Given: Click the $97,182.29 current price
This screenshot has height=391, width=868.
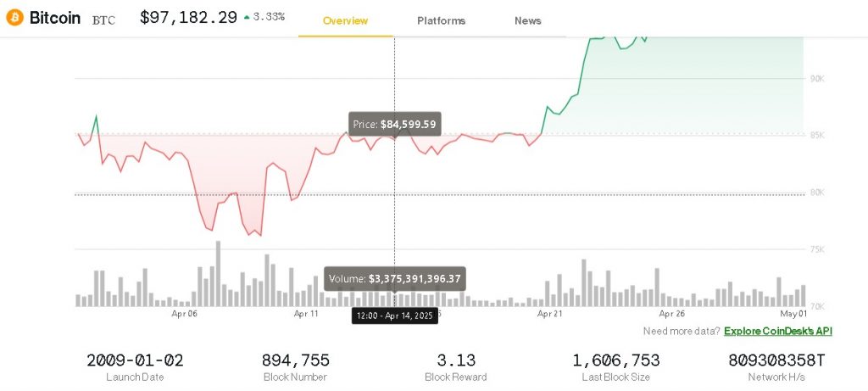Looking at the screenshot, I should (188, 17).
